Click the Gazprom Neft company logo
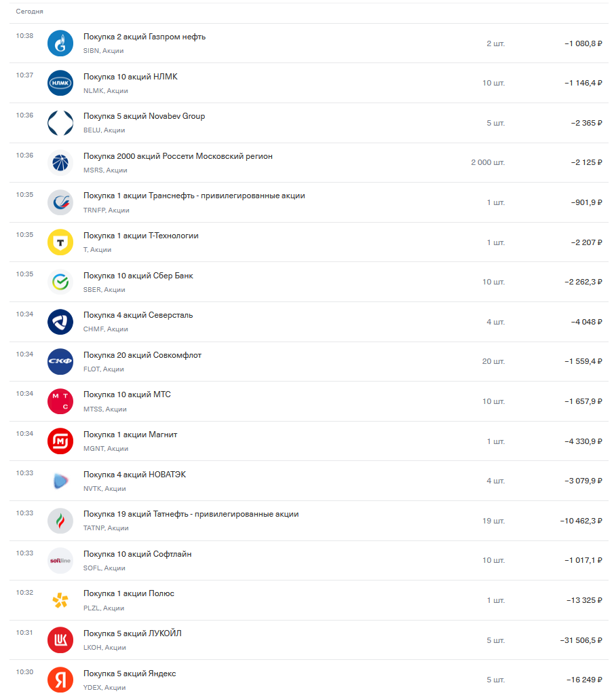Viewport: 614px width, 700px height. tap(60, 43)
